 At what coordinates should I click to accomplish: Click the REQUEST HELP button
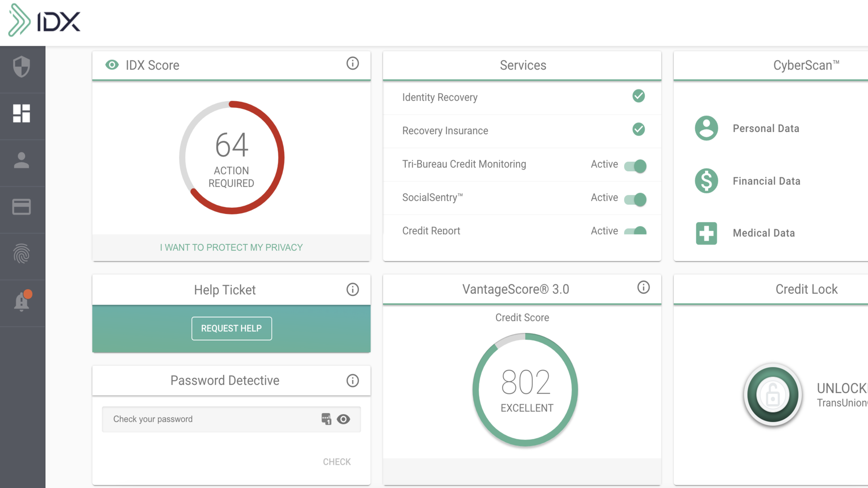[x=231, y=328]
